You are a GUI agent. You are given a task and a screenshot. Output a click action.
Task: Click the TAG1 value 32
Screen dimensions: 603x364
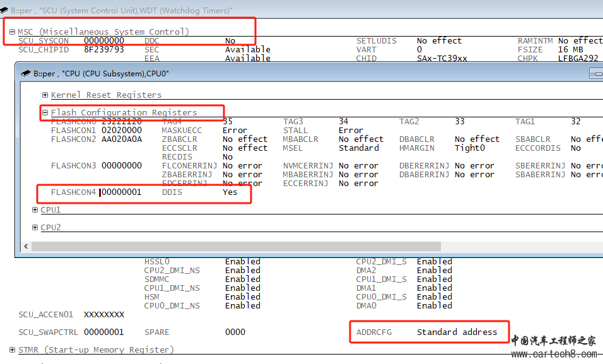[x=576, y=121]
